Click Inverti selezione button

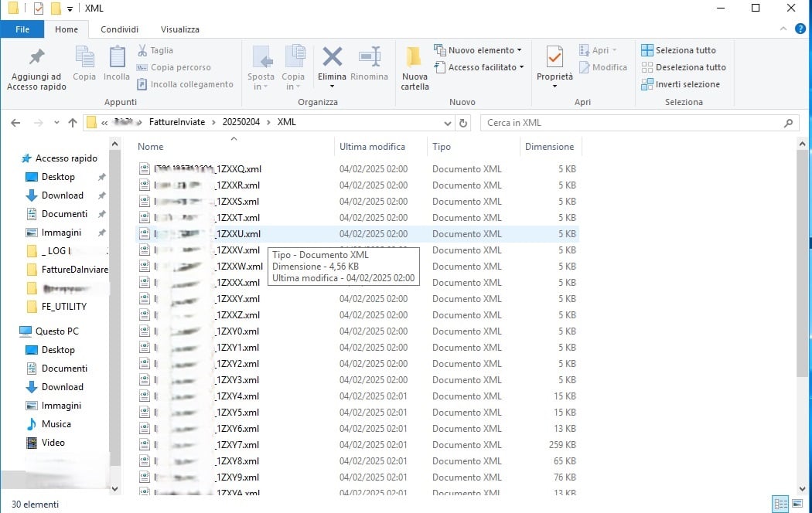681,84
